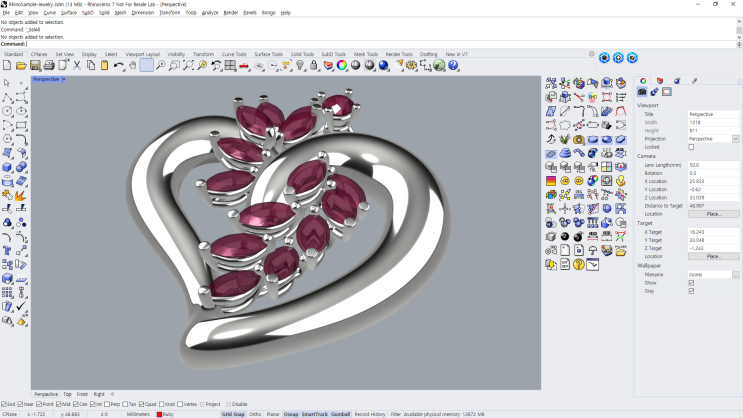Click the Print icon
This screenshot has width=743, height=418.
pyautogui.click(x=49, y=65)
